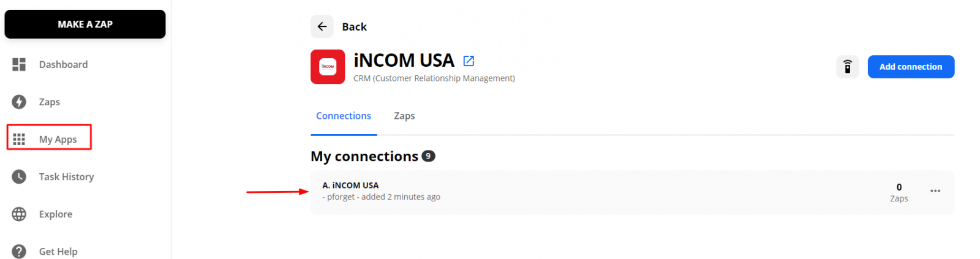The image size is (980, 259).
Task: Click the Back text link
Action: click(354, 27)
